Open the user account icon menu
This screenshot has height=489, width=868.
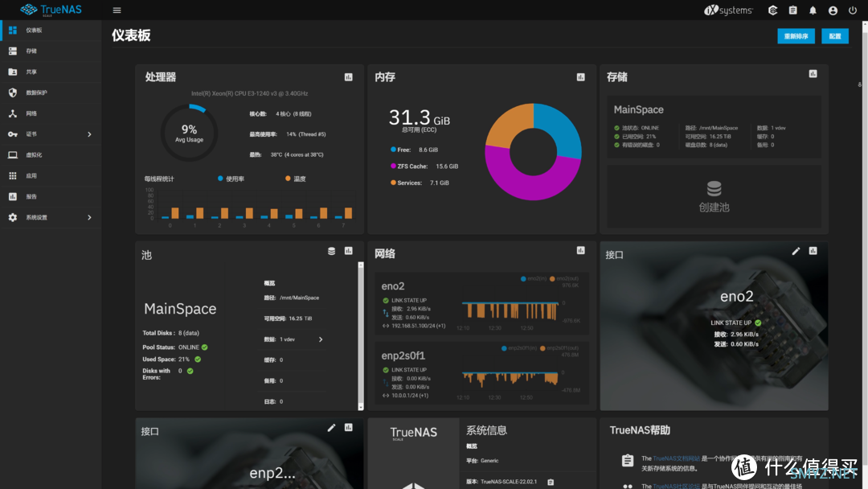(833, 10)
